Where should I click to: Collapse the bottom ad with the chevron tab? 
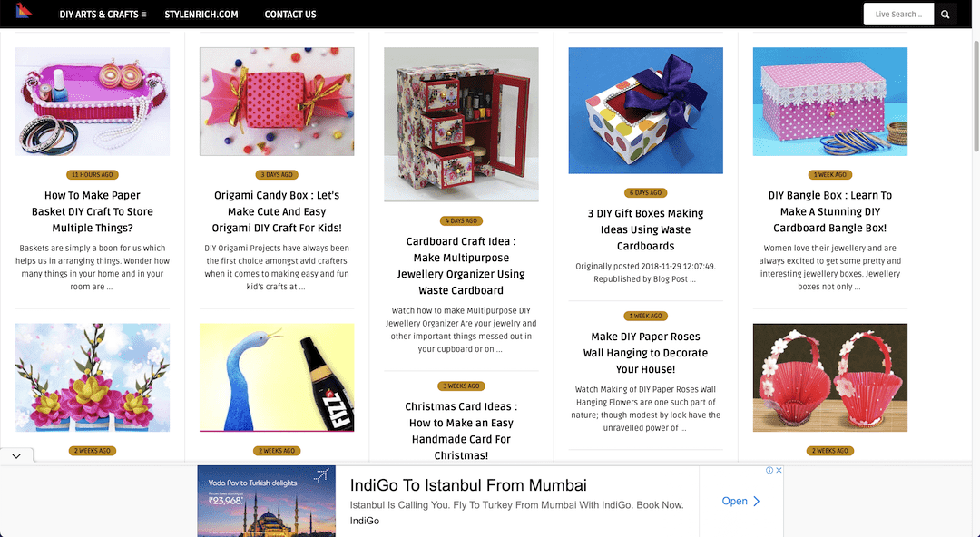(x=16, y=455)
